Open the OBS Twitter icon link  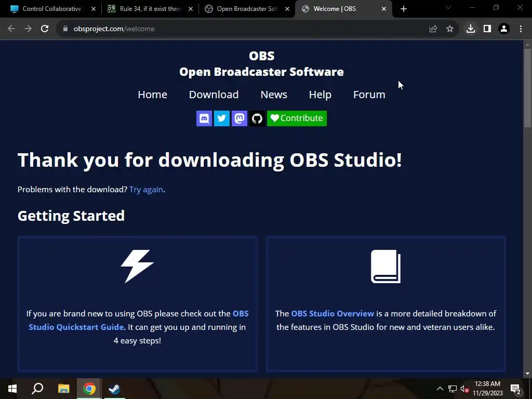[x=221, y=118]
